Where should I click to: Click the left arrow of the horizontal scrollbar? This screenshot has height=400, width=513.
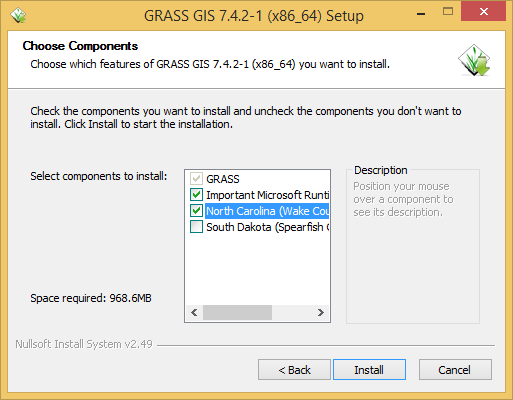(194, 312)
